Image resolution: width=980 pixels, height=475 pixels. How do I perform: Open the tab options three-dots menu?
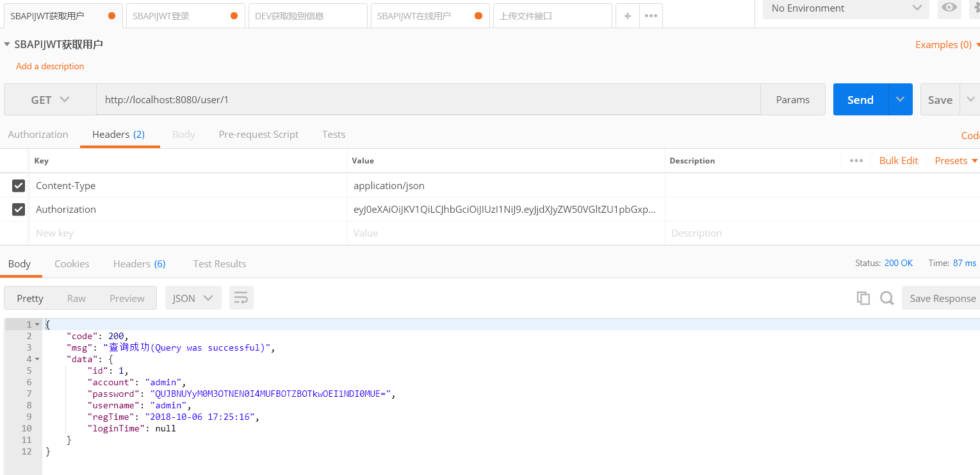651,16
